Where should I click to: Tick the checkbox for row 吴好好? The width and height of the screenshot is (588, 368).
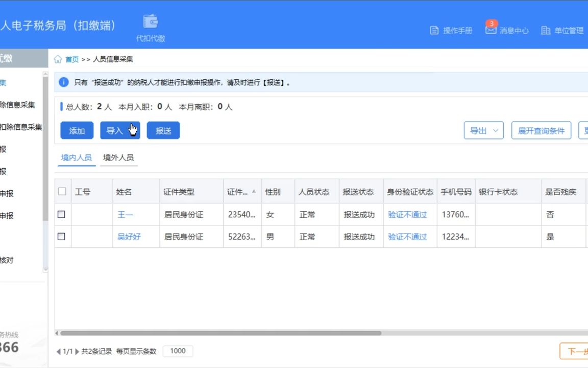(62, 237)
